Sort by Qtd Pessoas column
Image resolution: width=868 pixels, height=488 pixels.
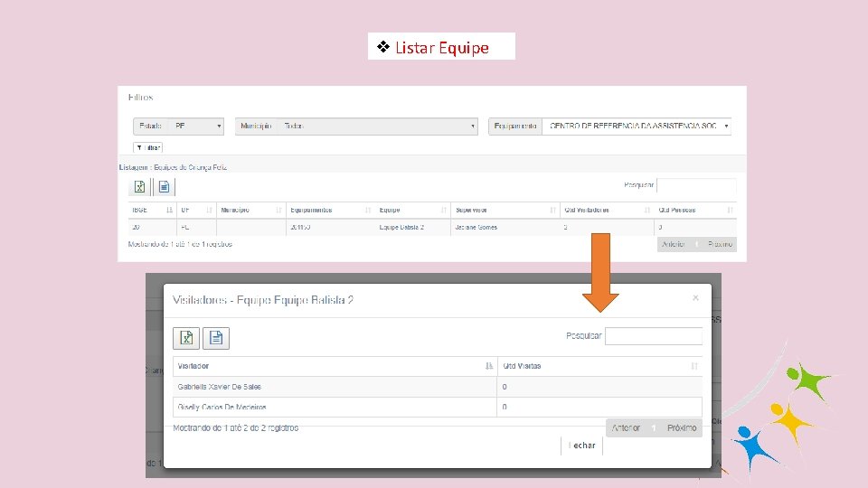click(x=695, y=211)
